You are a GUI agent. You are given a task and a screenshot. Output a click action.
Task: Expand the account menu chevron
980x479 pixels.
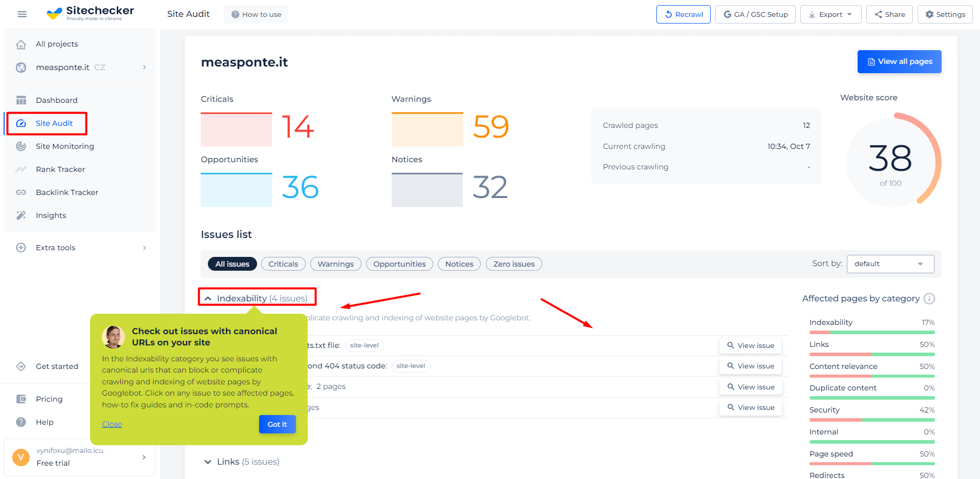click(144, 457)
